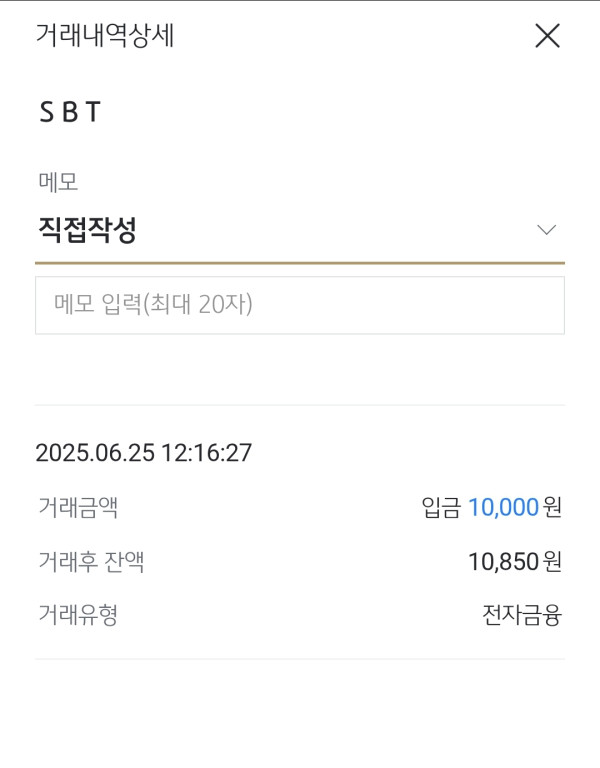Select the SBT transaction name

pyautogui.click(x=70, y=113)
